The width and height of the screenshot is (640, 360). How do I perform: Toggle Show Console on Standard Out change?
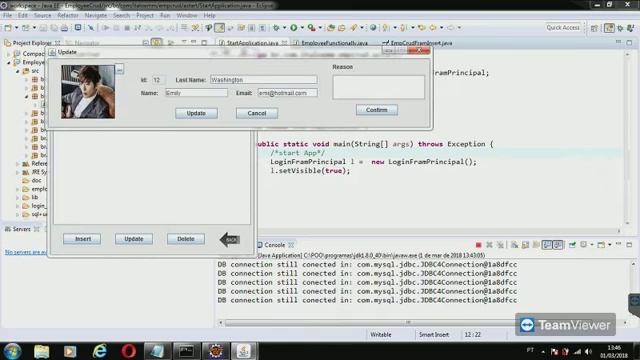547,245
